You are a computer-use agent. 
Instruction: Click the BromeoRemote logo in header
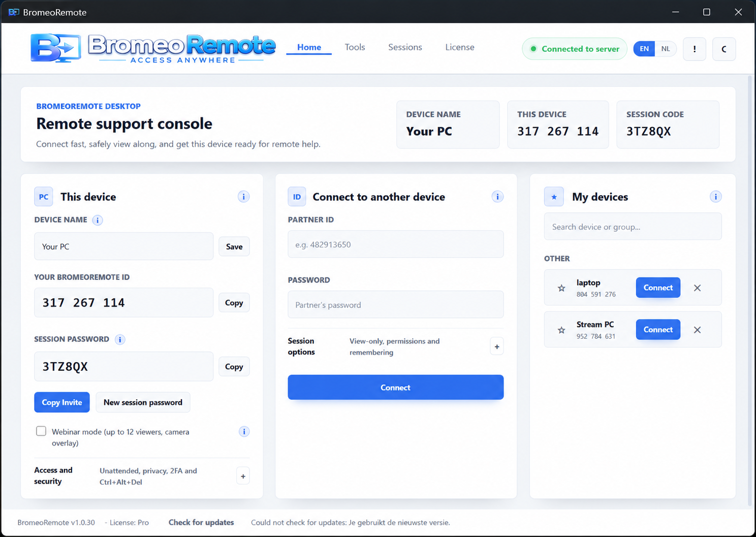pos(153,48)
